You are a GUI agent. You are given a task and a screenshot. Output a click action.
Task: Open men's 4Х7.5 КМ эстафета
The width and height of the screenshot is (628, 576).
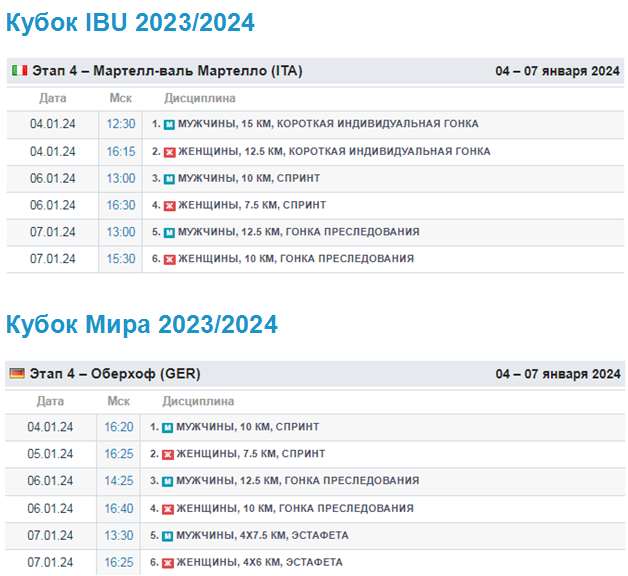coord(263,535)
